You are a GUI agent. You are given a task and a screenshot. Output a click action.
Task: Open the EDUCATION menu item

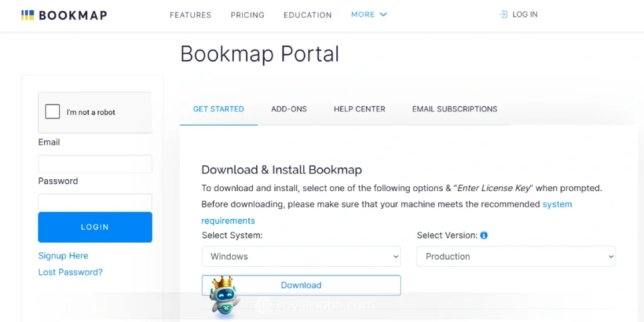point(308,15)
